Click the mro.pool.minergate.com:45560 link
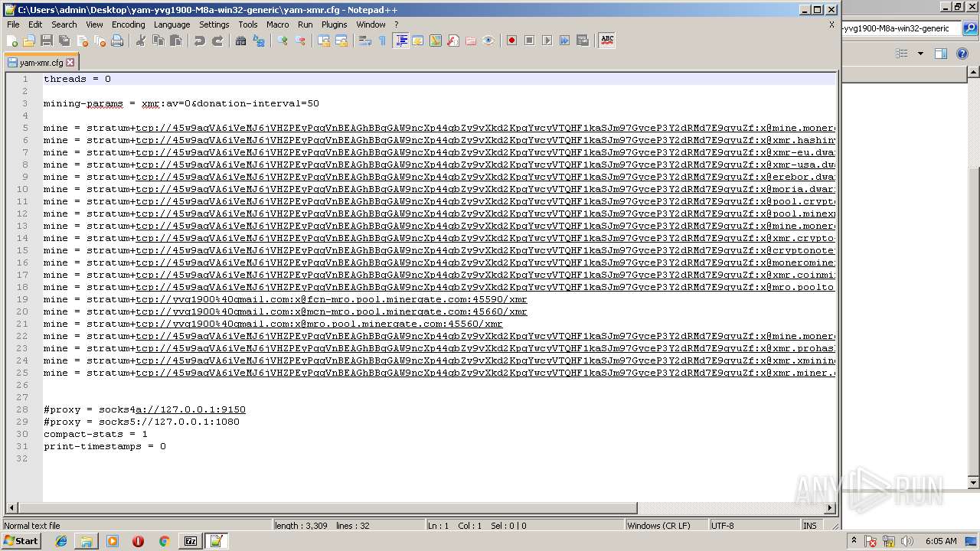This screenshot has height=551, width=980. tap(319, 324)
